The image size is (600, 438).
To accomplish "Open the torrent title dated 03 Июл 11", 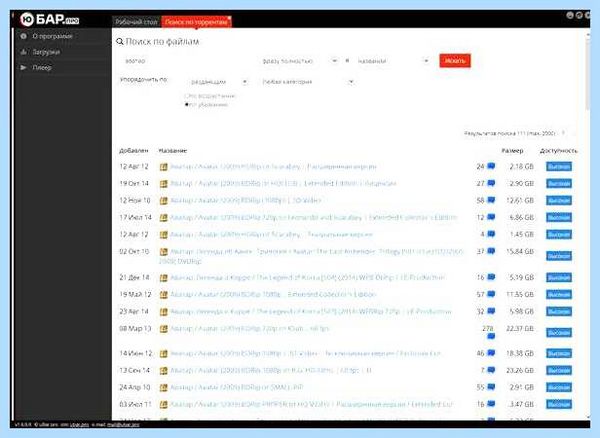I will (311, 404).
